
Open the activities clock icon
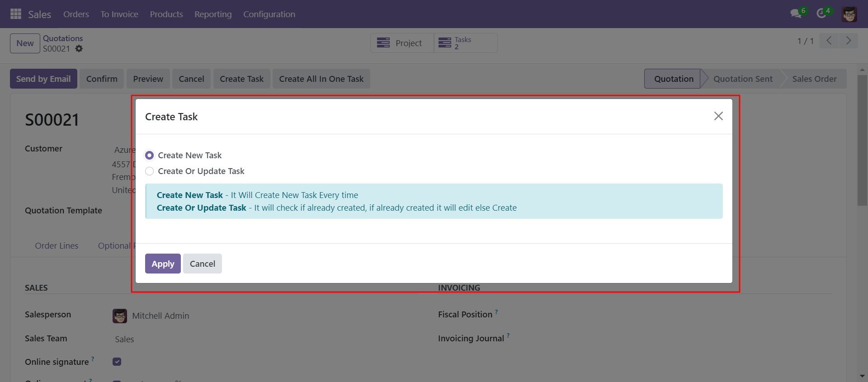[x=821, y=14]
